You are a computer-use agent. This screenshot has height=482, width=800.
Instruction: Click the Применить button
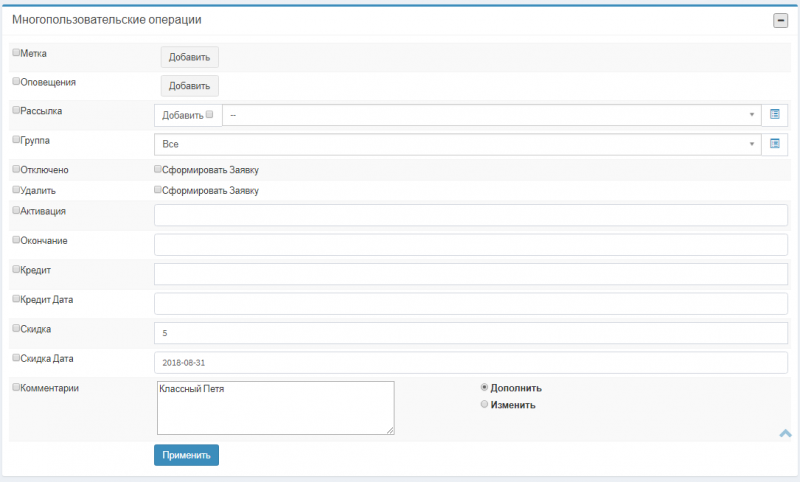click(x=186, y=455)
